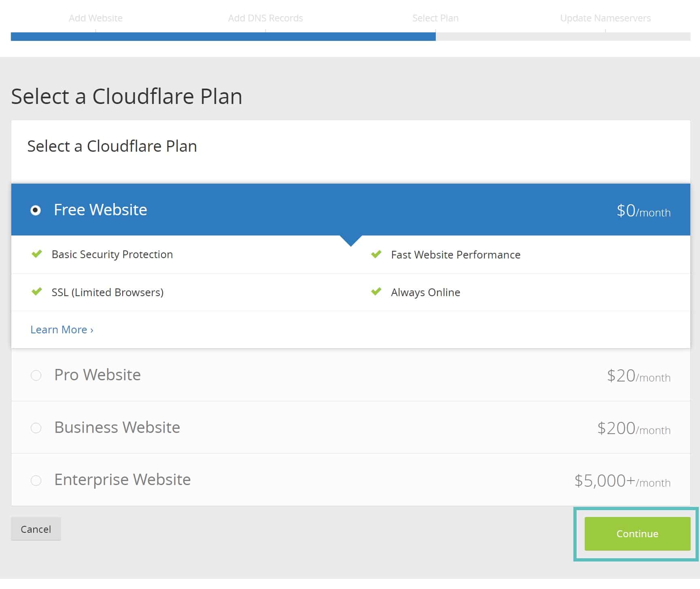Click checkmark beside Basic Security Protection
700x589 pixels.
tap(37, 254)
